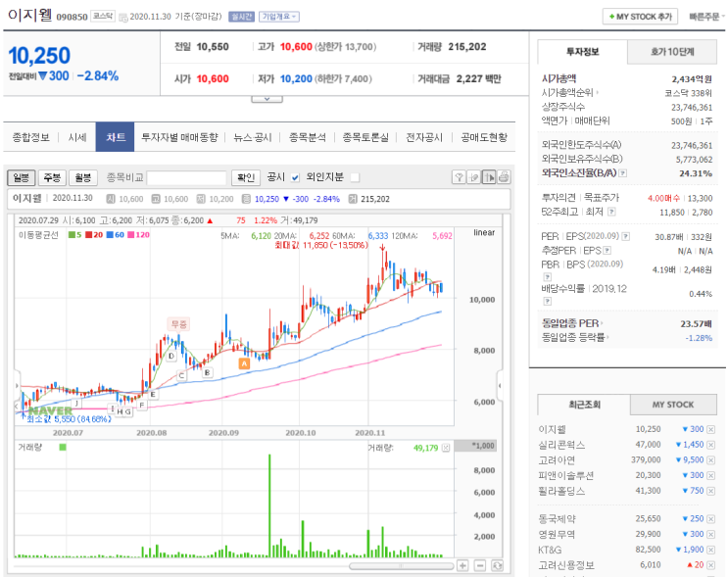The image size is (728, 577).
Task: Remove 고려아연 from recent list
Action: [710, 460]
